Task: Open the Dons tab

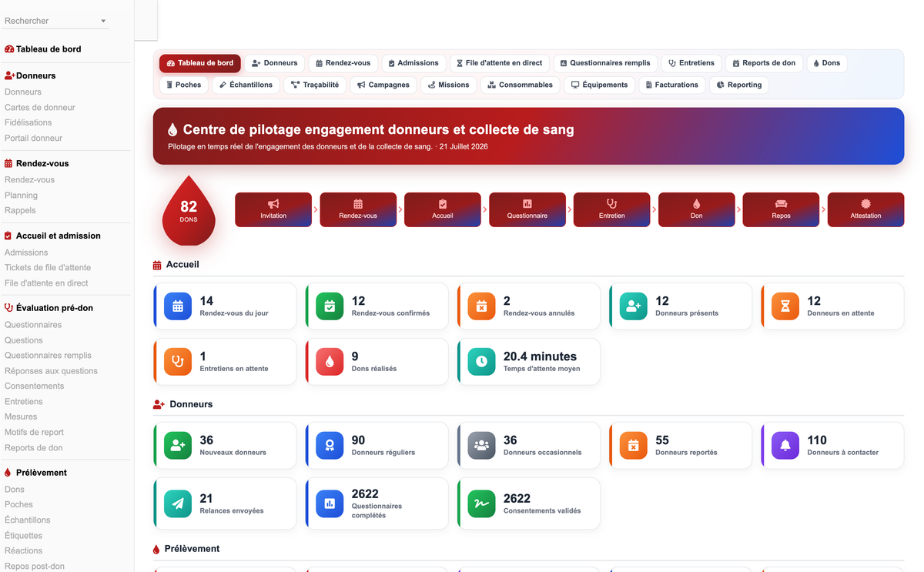Action: click(827, 63)
